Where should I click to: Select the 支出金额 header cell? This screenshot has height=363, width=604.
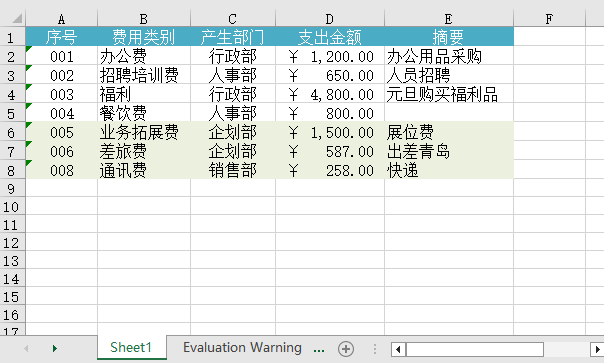(x=330, y=37)
